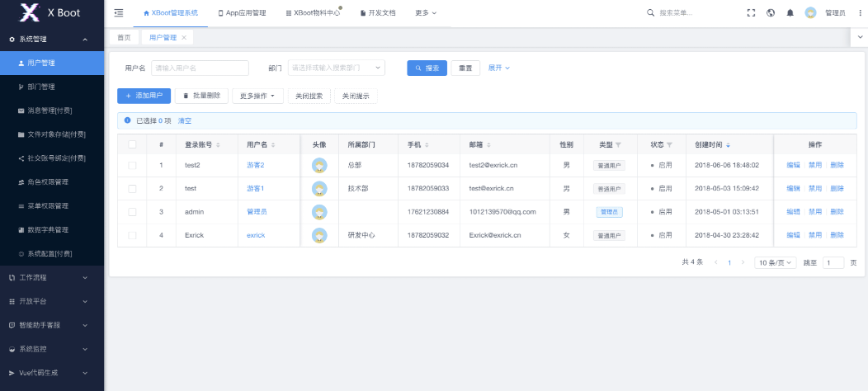Open the vertical dots more-options icon
The width and height of the screenshot is (868, 391).
pos(860,12)
